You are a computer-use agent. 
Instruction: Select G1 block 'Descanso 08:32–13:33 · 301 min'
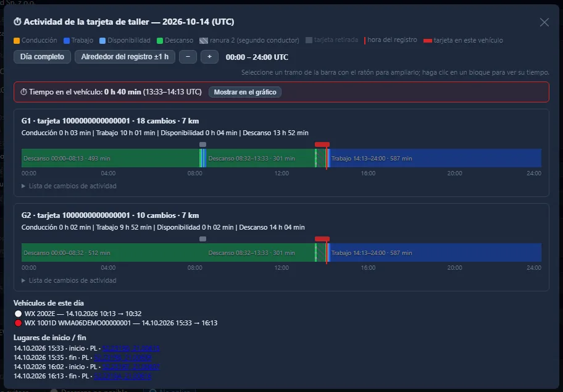[x=261, y=158]
